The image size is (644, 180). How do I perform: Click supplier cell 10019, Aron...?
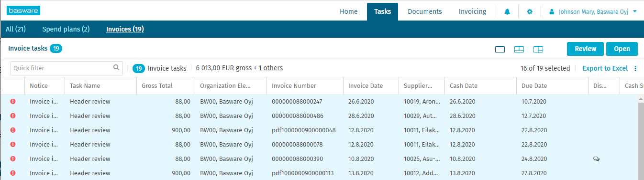422,101
